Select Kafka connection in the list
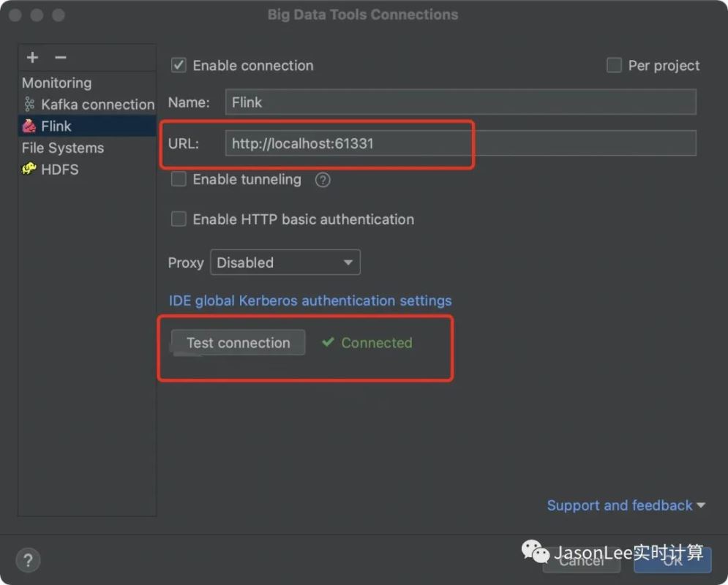 [x=87, y=105]
